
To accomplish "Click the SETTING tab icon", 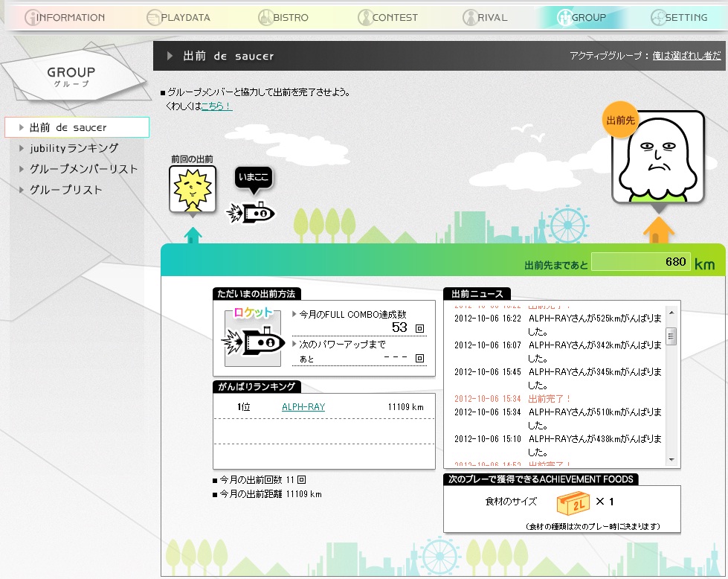I will (658, 17).
